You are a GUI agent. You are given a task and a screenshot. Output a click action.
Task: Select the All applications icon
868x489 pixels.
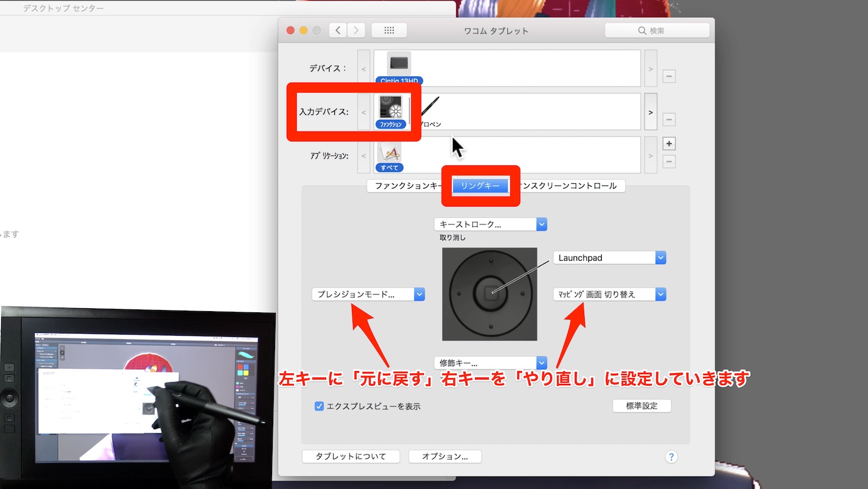pyautogui.click(x=389, y=156)
